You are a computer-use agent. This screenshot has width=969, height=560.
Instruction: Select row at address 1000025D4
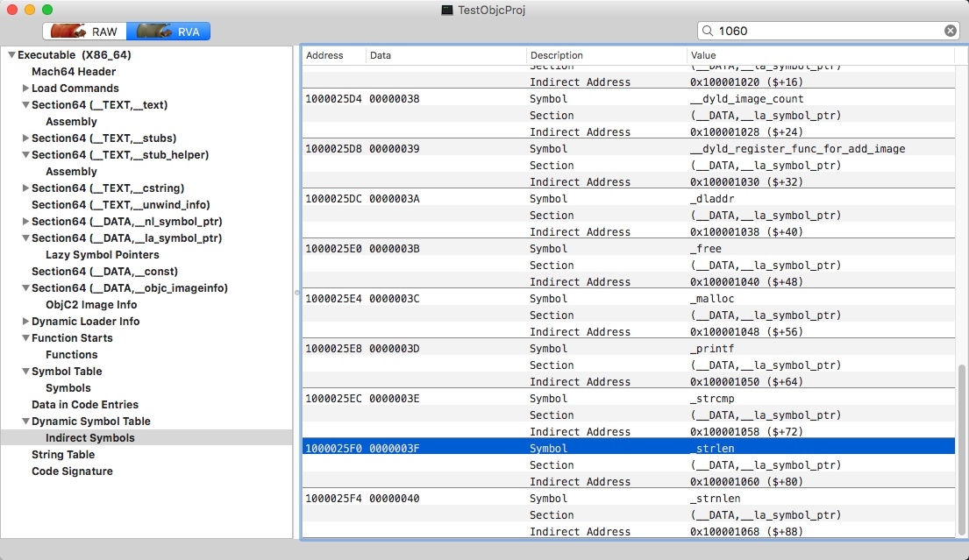(x=629, y=99)
